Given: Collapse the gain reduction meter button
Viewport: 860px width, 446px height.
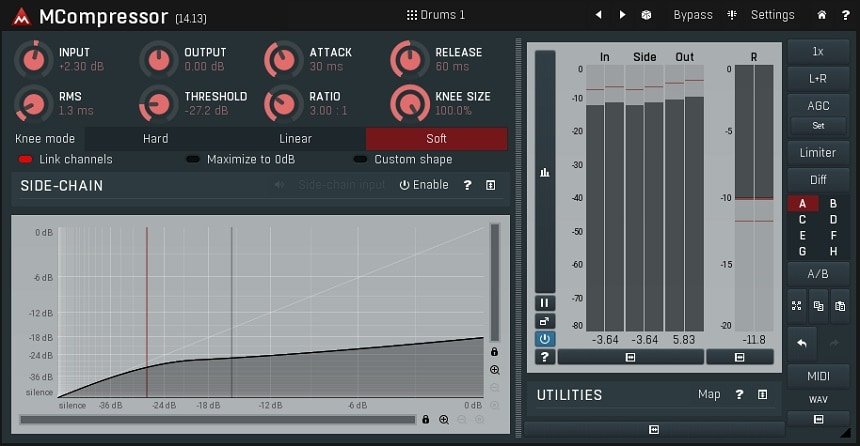Looking at the screenshot, I should (x=739, y=357).
